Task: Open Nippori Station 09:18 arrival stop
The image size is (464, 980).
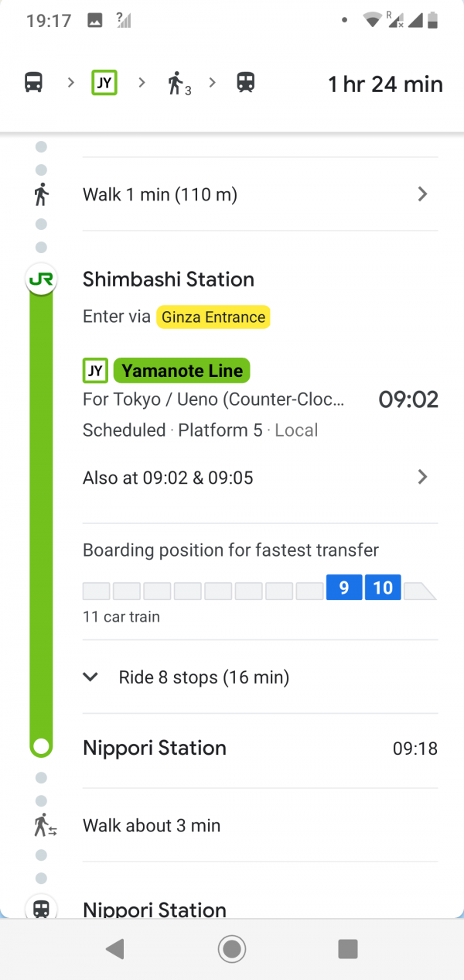Action: pyautogui.click(x=155, y=749)
